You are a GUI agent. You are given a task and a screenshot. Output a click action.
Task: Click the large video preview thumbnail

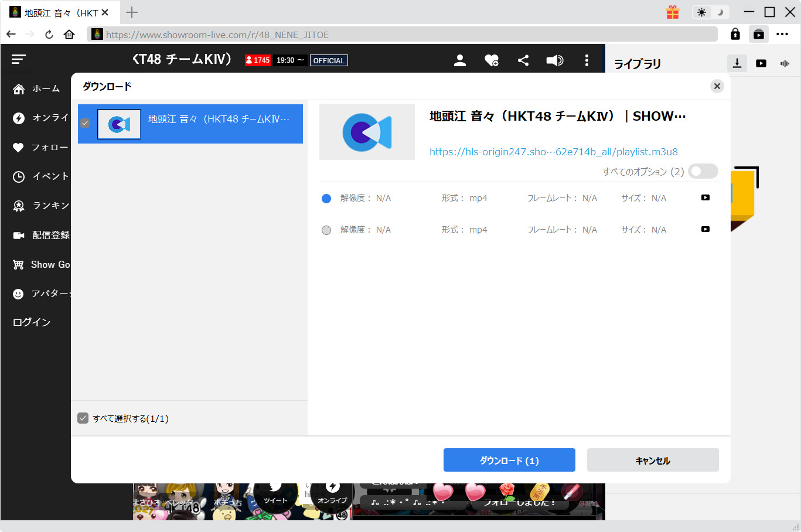click(367, 132)
